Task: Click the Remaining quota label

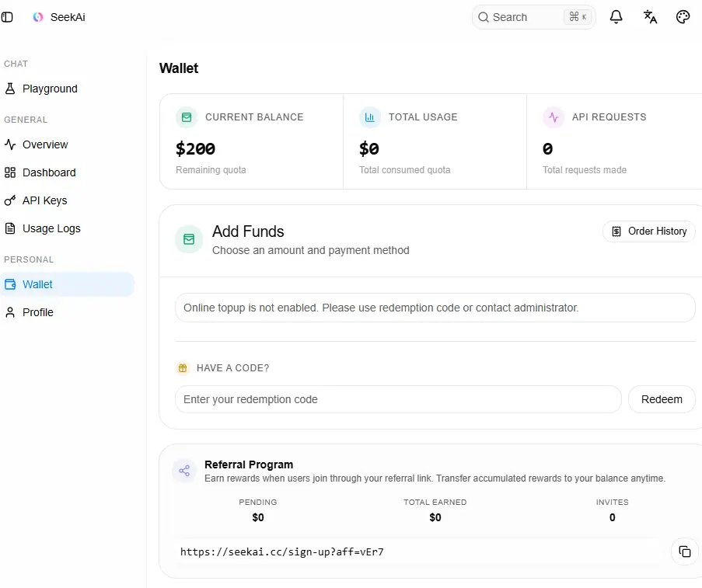Action: tap(211, 170)
